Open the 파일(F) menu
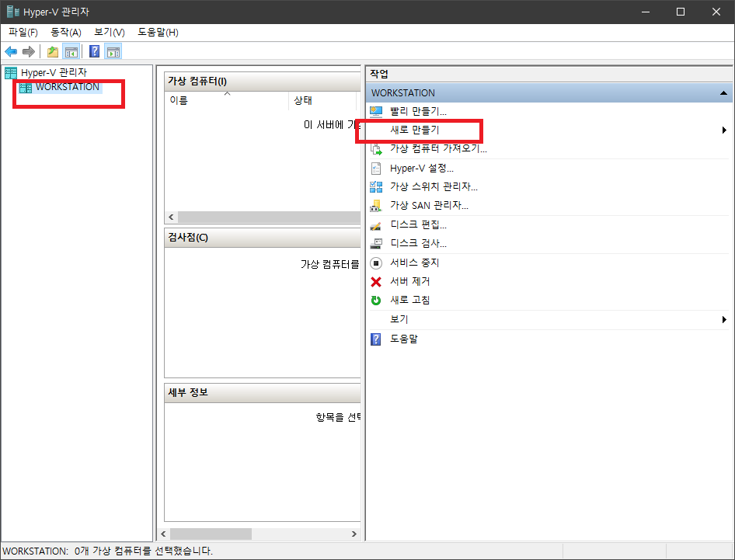This screenshot has height=560, width=735. click(x=23, y=33)
